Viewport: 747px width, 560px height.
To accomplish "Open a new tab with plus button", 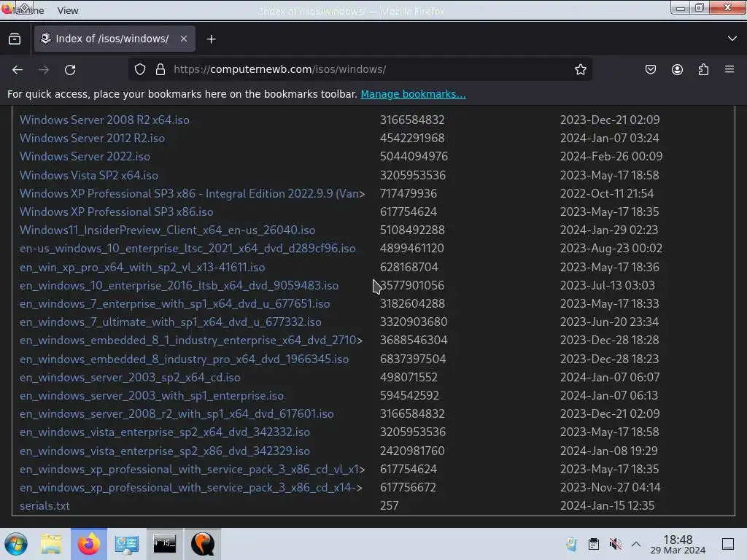I will tap(211, 39).
